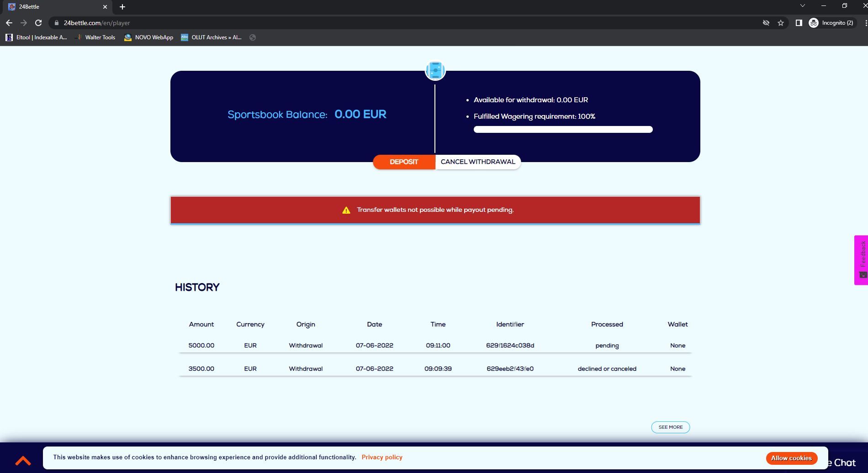
Task: Open NOVO WebApp bookmark
Action: coord(148,37)
